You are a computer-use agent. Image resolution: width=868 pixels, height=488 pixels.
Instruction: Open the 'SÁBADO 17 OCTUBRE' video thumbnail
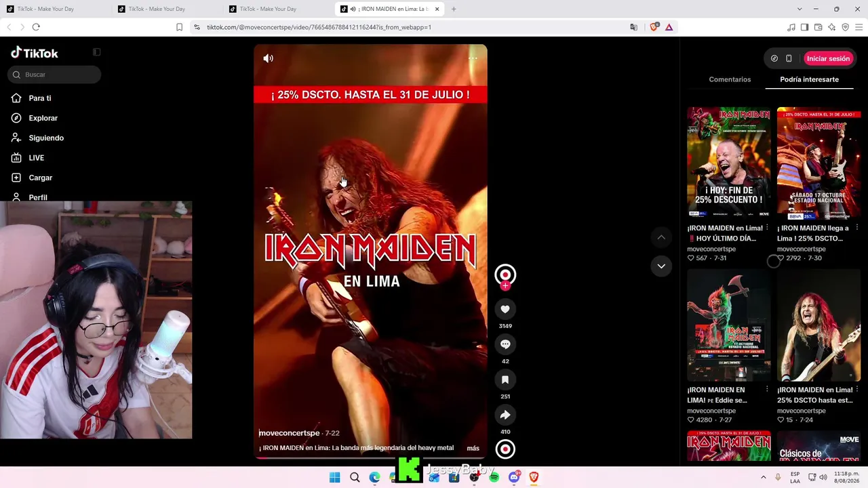818,163
